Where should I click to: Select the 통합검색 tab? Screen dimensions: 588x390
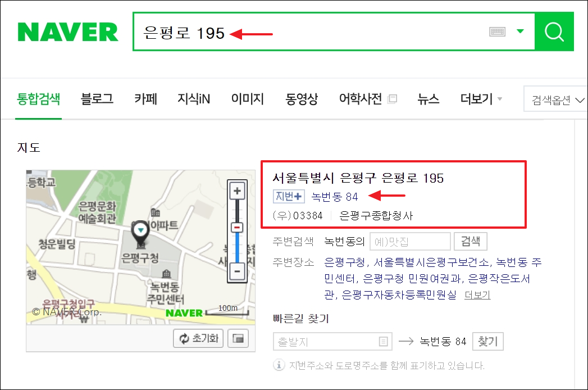(38, 99)
